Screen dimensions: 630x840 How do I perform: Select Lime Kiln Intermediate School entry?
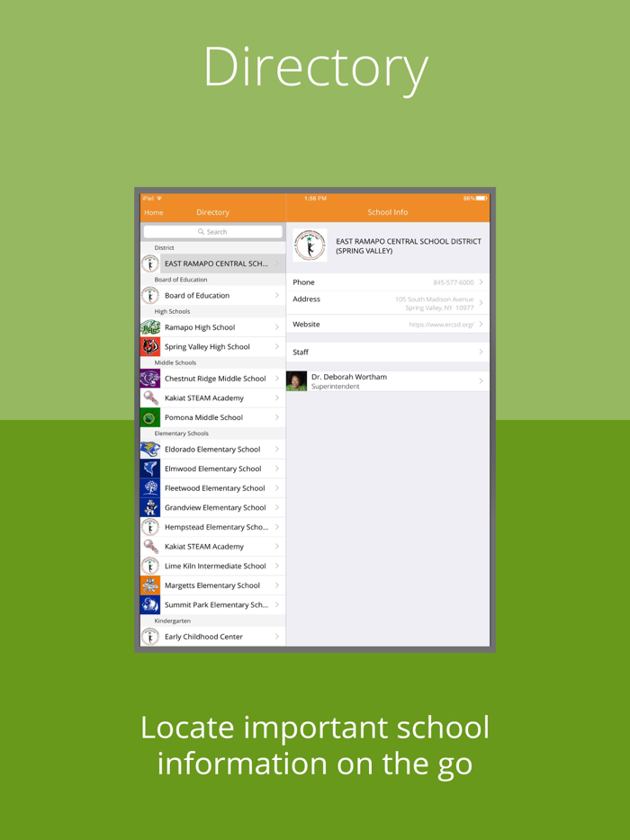click(x=213, y=566)
